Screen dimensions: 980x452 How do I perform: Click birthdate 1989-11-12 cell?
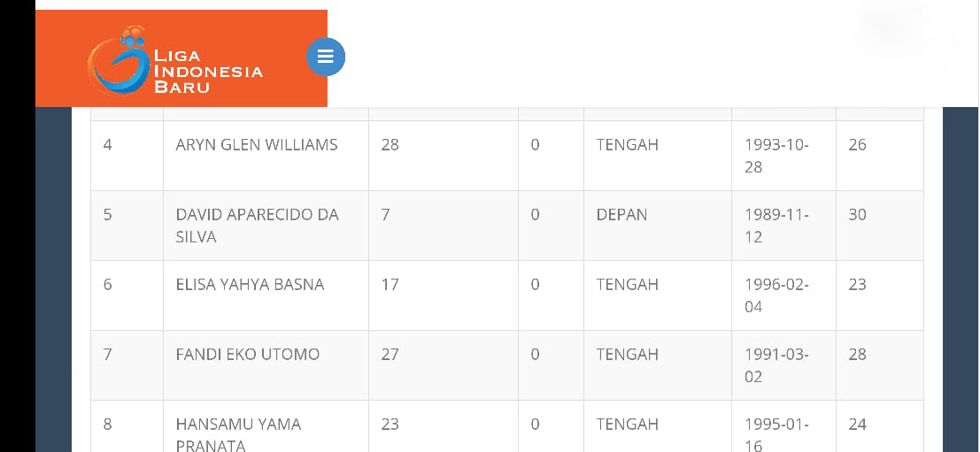pos(783,226)
